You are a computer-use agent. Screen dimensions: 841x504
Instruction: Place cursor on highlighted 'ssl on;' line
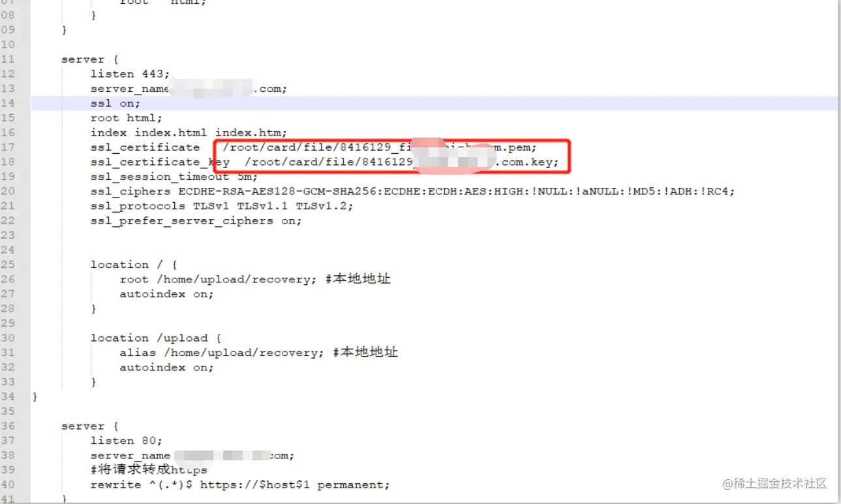tap(115, 103)
